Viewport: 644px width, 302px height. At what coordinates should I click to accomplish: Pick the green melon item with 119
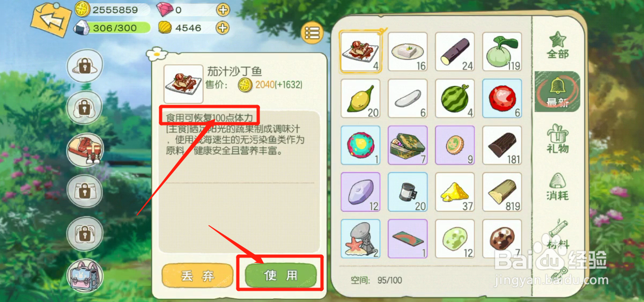point(502,52)
